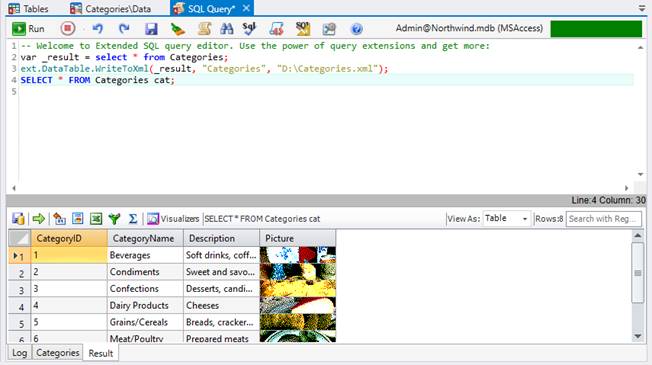Open Find with the binoculars icon
652x365 pixels.
click(227, 29)
